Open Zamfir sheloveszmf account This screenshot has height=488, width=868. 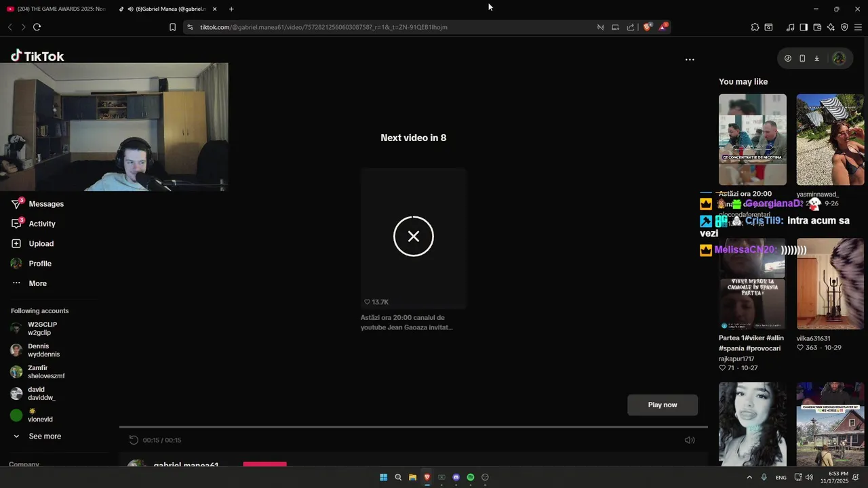[x=37, y=372]
